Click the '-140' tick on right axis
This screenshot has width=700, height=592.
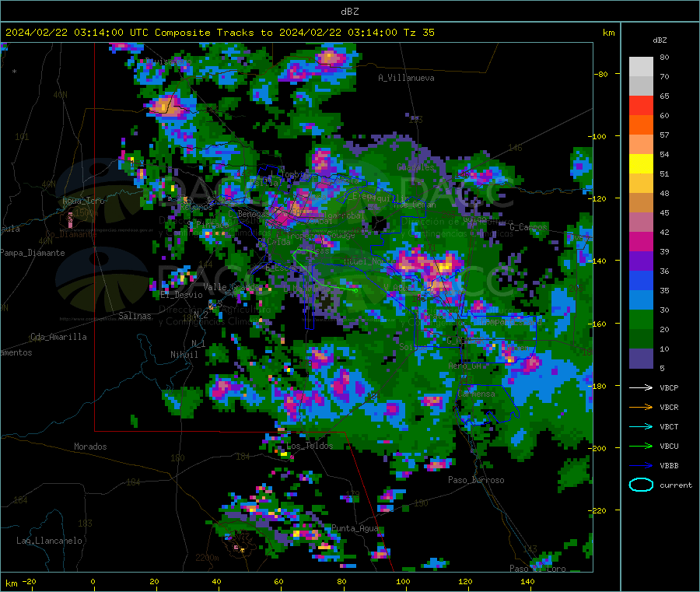click(x=597, y=261)
